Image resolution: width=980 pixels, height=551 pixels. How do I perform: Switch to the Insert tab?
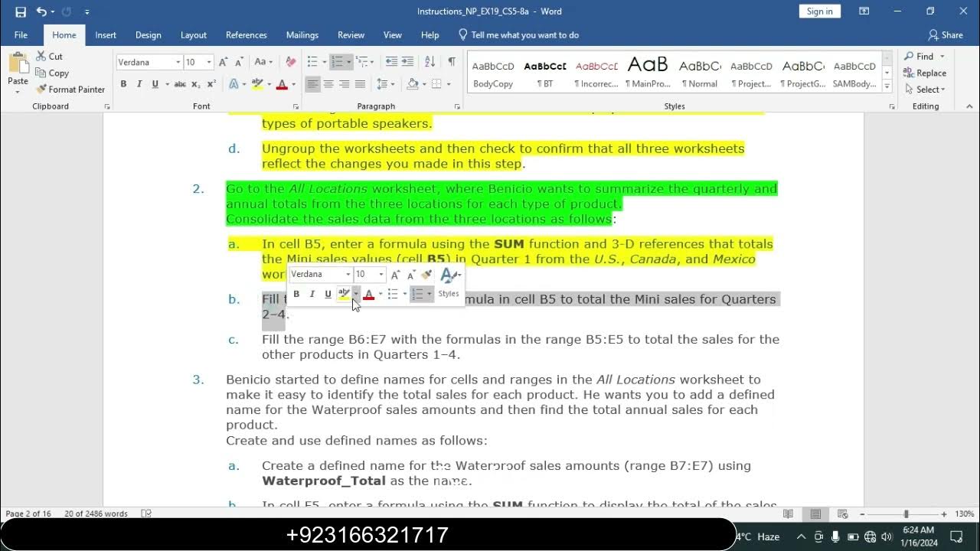[x=106, y=35]
